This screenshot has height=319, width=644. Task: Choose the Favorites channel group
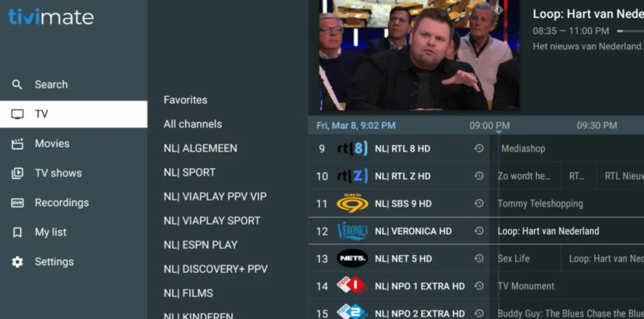(186, 100)
